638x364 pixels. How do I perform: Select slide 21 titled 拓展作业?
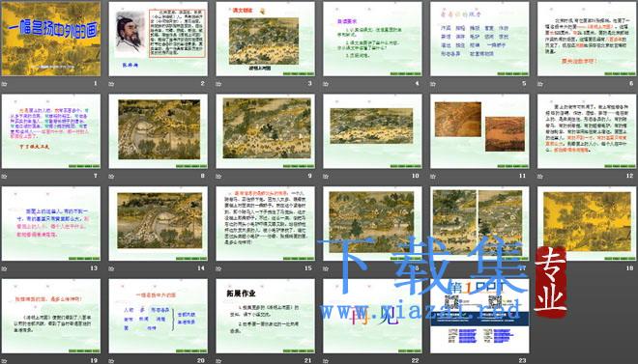pyautogui.click(x=265, y=316)
